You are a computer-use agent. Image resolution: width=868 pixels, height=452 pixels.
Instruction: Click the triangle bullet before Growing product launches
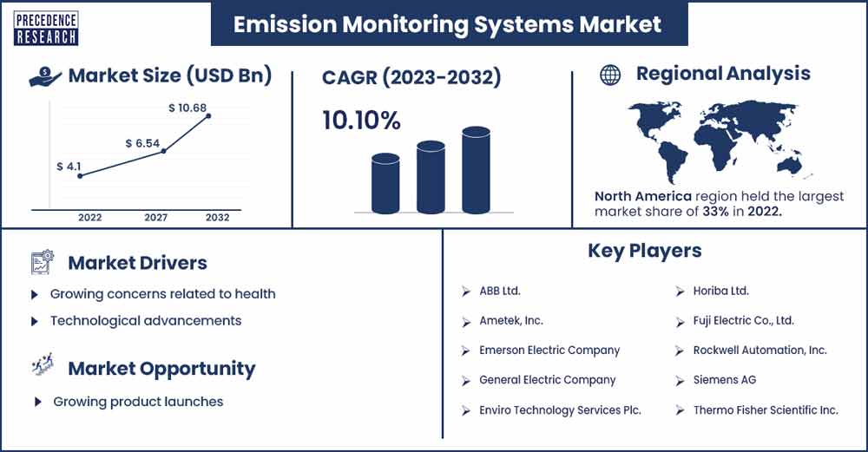pyautogui.click(x=37, y=403)
